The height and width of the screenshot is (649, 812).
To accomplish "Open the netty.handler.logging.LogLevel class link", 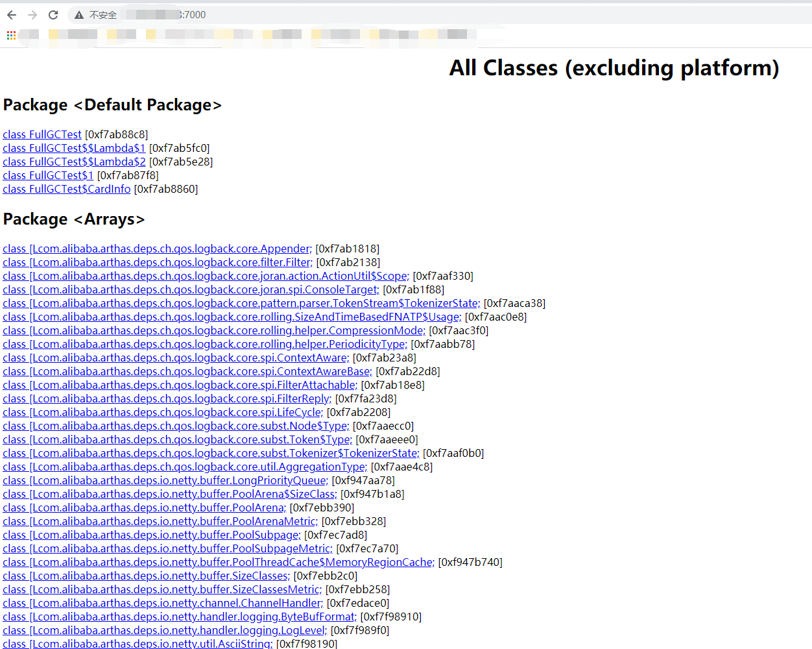I will pyautogui.click(x=165, y=630).
